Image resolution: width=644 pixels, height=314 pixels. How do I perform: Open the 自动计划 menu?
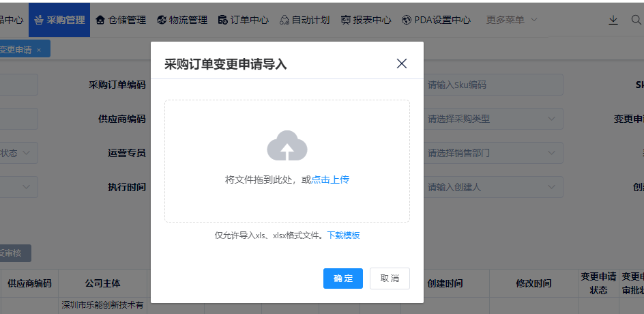point(305,20)
